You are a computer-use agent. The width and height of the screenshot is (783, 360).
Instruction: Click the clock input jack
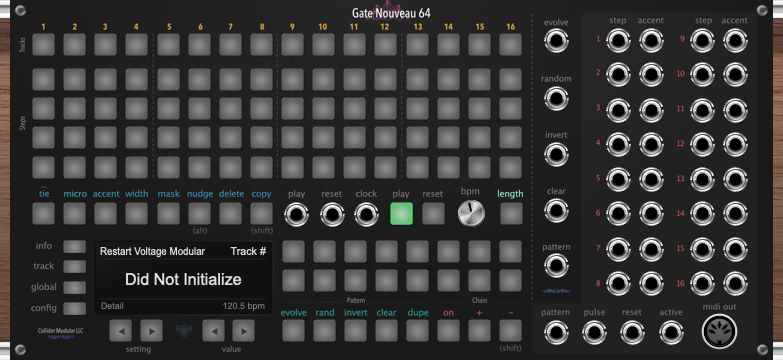[366, 214]
